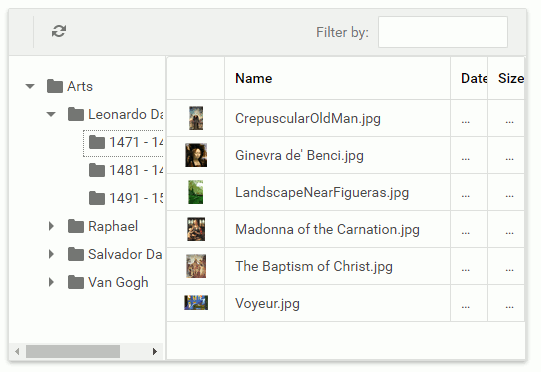Collapse the Arts folder tree node
541x372 pixels.
(x=30, y=86)
